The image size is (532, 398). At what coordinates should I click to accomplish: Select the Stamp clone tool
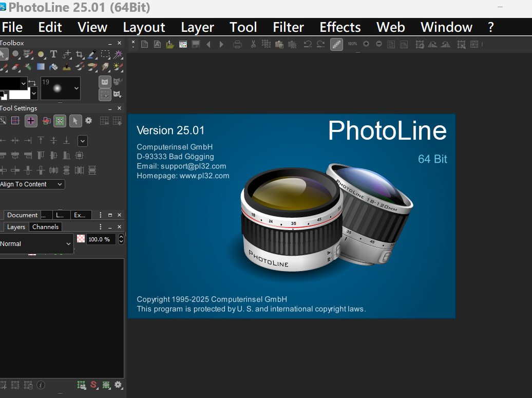(67, 67)
